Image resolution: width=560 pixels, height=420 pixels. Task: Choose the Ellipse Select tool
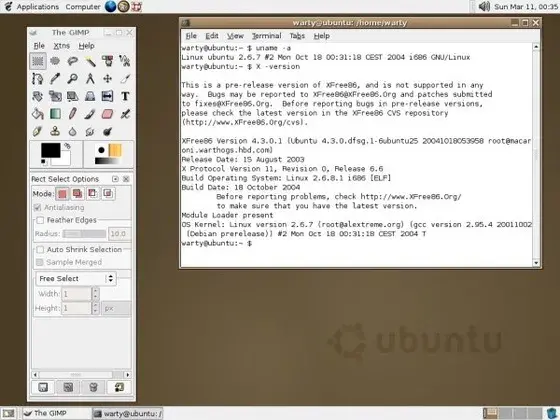pos(55,61)
